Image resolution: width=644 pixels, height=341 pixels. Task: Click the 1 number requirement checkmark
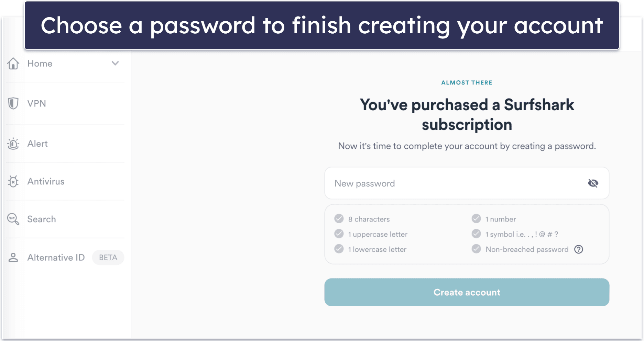click(x=476, y=219)
